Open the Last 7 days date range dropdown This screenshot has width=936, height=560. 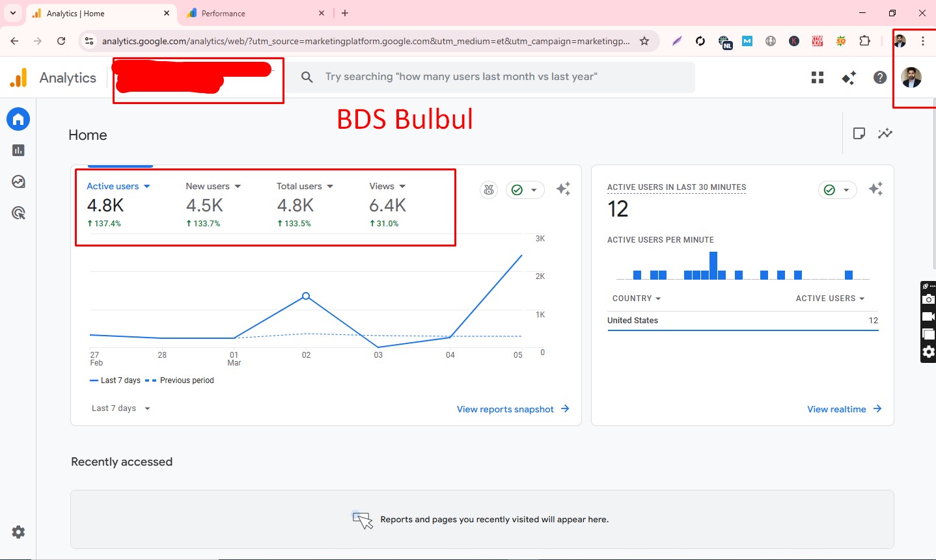pyautogui.click(x=120, y=408)
